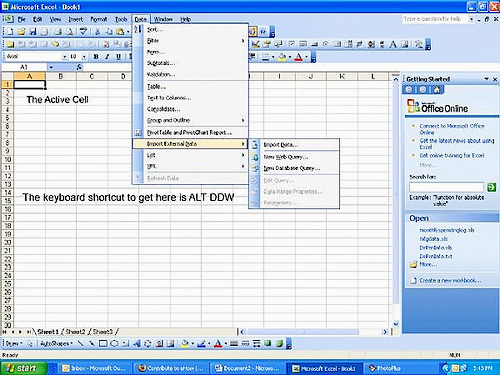The image size is (500, 375).
Task: Open the AutoShapes dropdown
Action: [x=56, y=343]
